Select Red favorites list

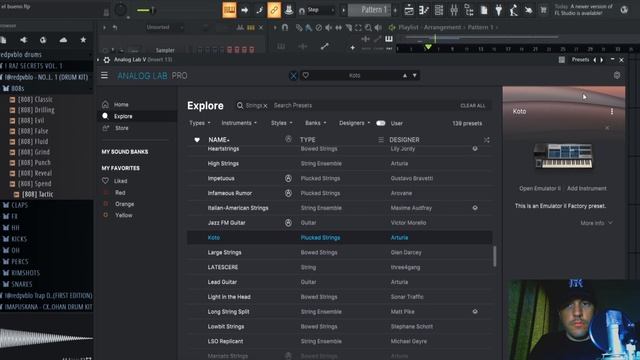(120, 192)
